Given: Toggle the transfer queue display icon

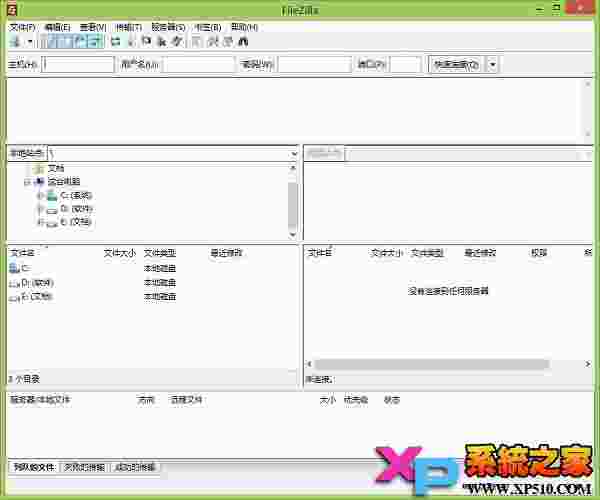Looking at the screenshot, I should [x=96, y=41].
